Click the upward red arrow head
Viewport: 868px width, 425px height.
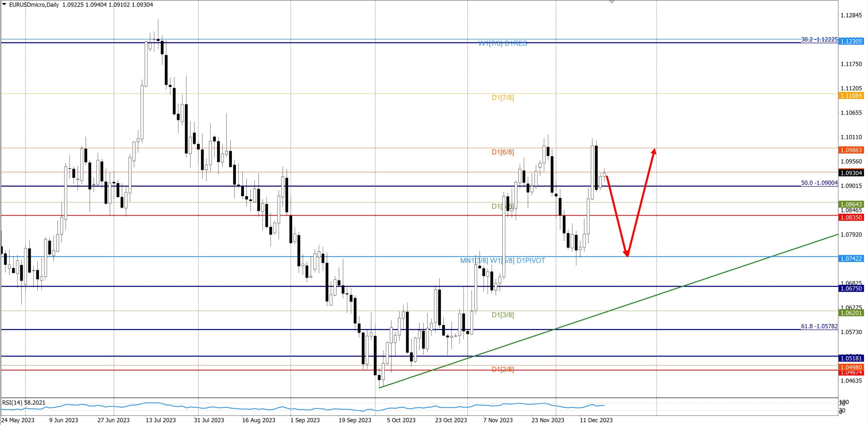tap(654, 151)
